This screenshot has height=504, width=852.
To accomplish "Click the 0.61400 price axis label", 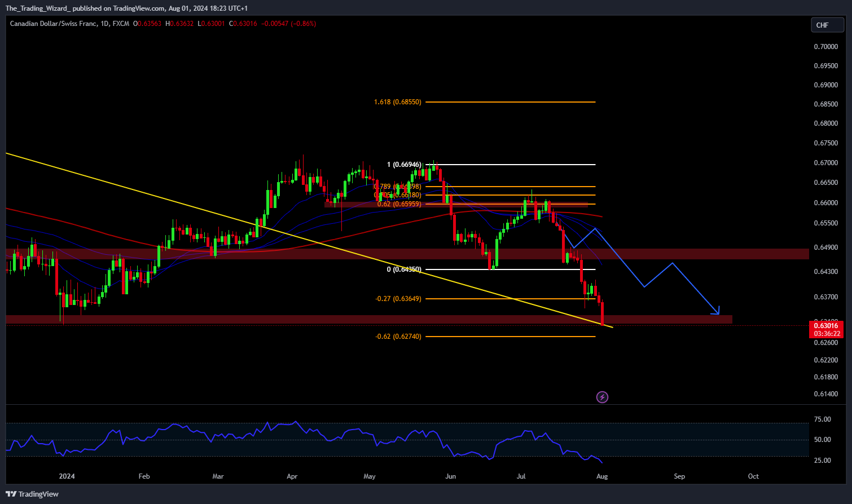I will click(x=825, y=394).
